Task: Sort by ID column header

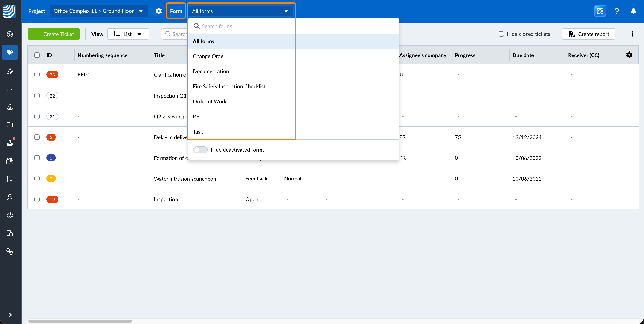Action: point(49,55)
